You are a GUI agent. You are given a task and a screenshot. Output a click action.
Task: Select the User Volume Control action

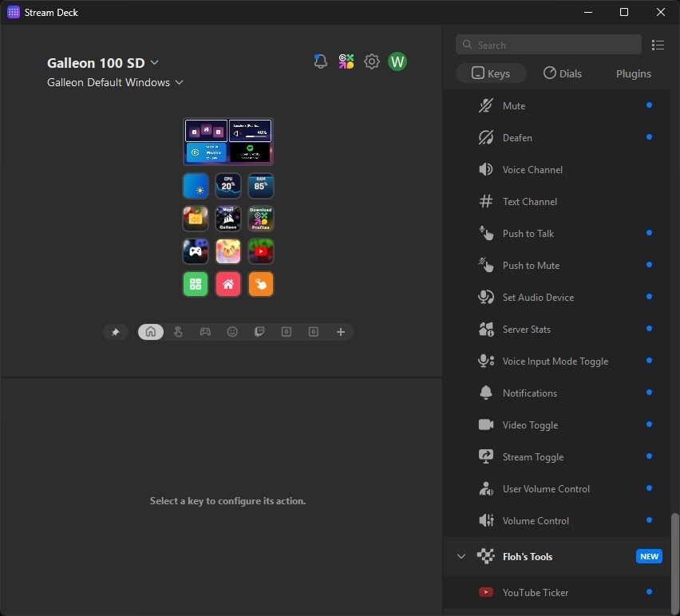[x=557, y=489]
